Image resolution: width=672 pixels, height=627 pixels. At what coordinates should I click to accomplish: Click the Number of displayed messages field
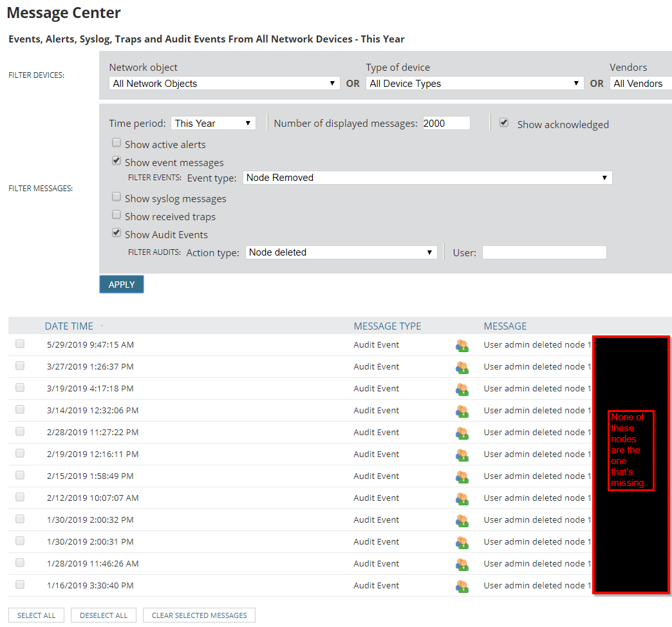click(x=446, y=123)
